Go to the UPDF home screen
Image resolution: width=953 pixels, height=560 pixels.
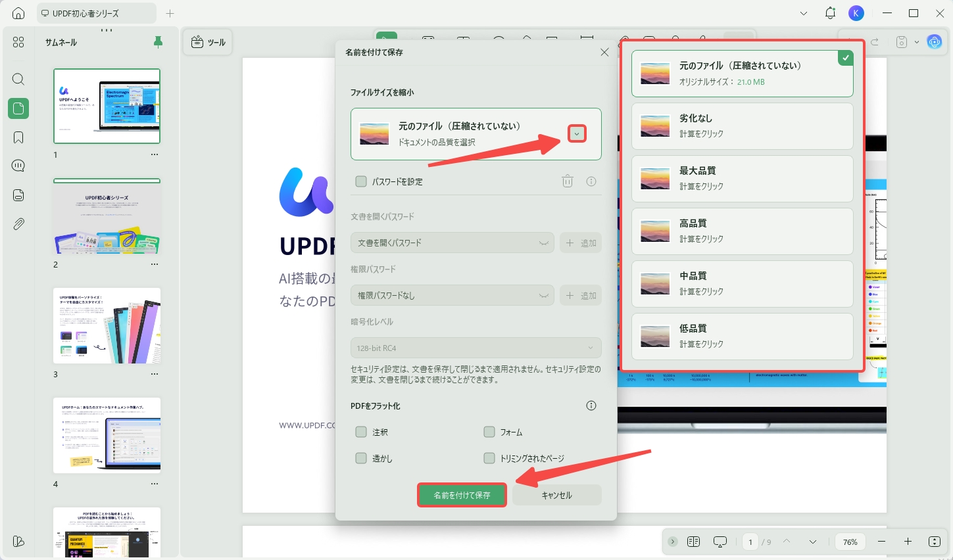18,13
